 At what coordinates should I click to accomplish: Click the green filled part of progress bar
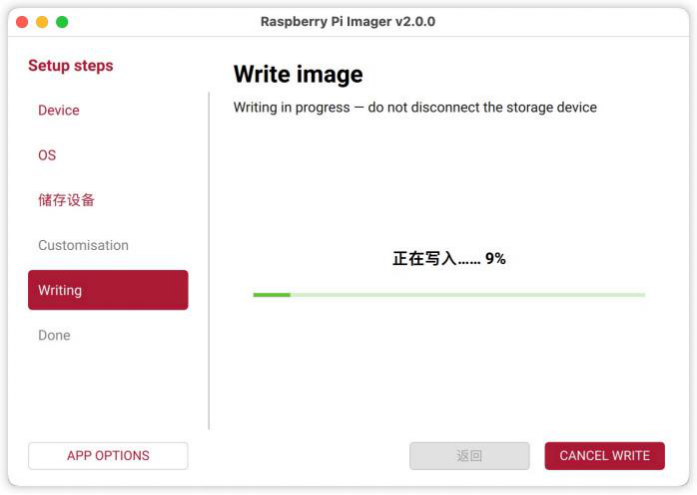click(x=271, y=295)
